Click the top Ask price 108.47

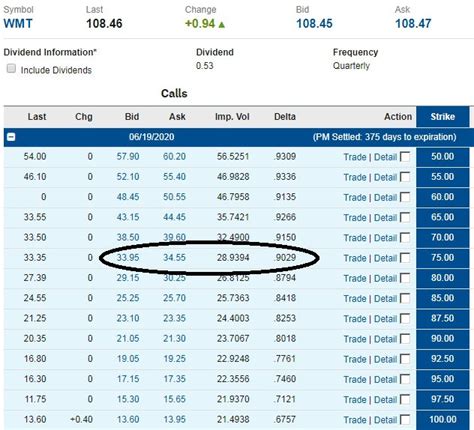coord(413,24)
